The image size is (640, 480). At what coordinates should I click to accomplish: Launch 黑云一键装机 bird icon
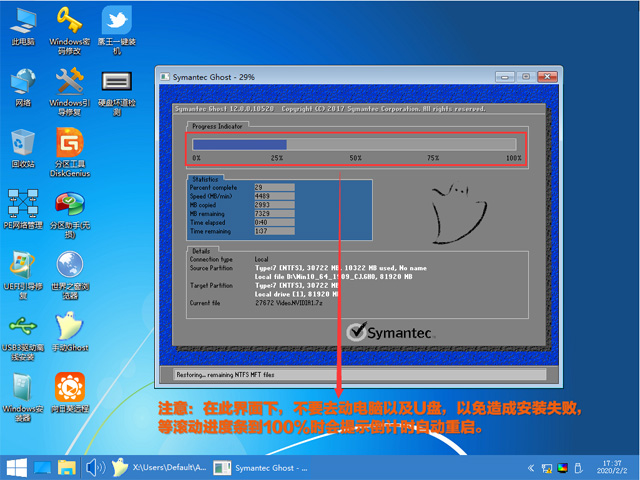pos(117,22)
